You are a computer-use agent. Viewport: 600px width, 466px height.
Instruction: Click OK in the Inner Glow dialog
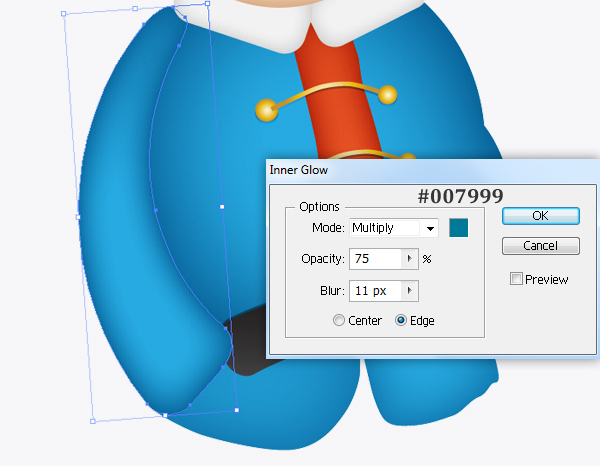(540, 216)
